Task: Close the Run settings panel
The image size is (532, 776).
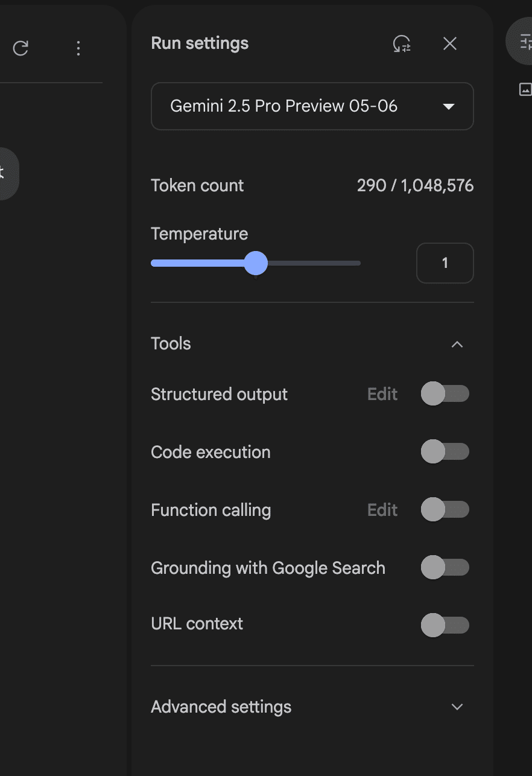Action: (x=450, y=43)
